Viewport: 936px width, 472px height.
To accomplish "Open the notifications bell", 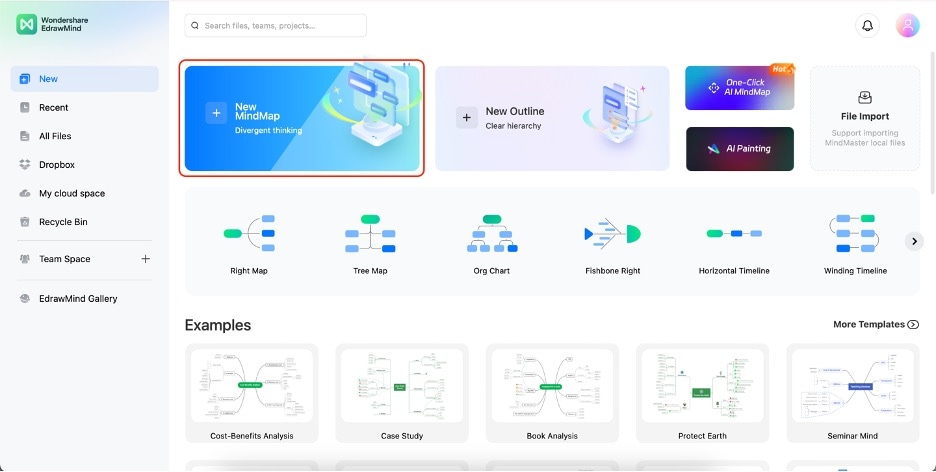I will point(867,26).
